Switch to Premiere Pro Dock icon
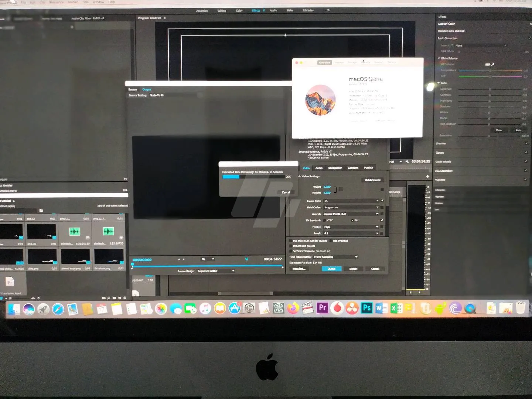This screenshot has height=399, width=532. [x=323, y=308]
